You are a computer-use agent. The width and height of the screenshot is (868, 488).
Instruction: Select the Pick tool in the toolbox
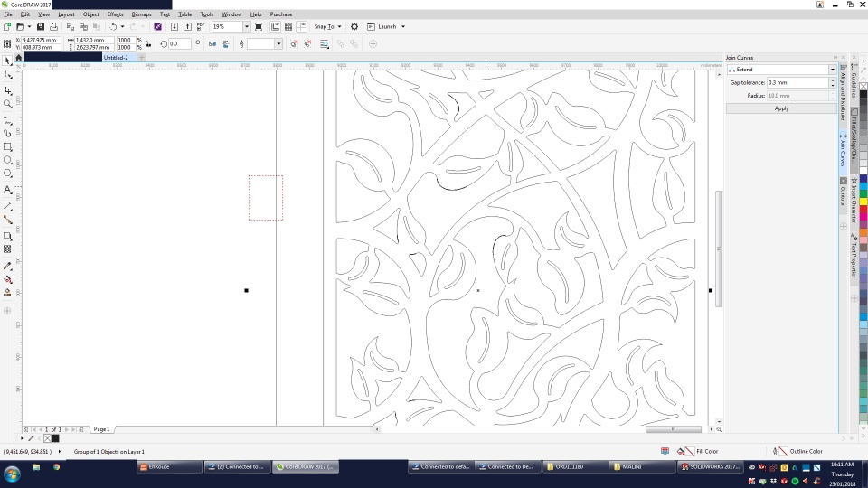7,61
